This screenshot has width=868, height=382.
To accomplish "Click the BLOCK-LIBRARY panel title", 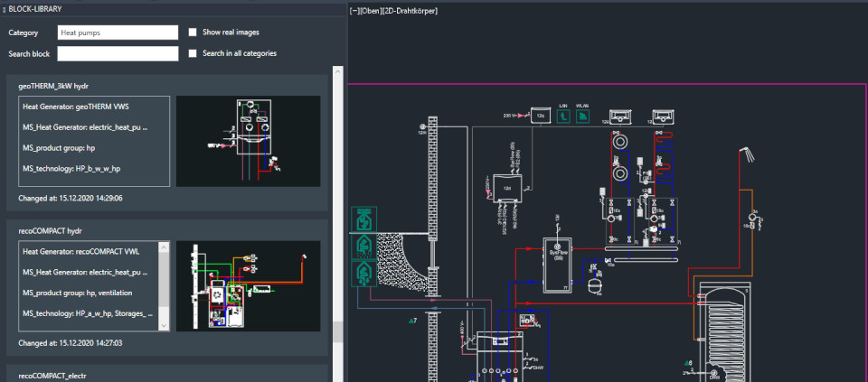I will (x=35, y=9).
